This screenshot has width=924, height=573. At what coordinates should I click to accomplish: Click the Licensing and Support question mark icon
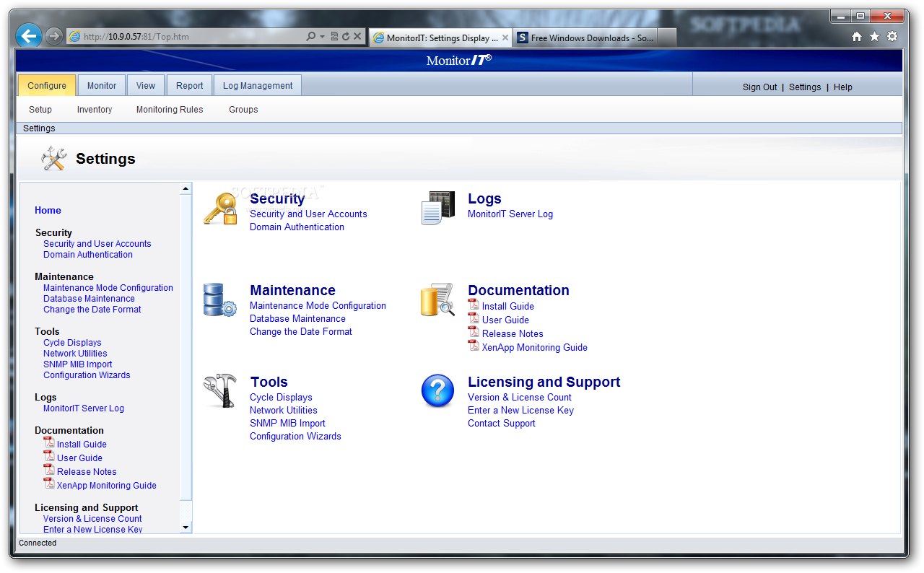[438, 391]
